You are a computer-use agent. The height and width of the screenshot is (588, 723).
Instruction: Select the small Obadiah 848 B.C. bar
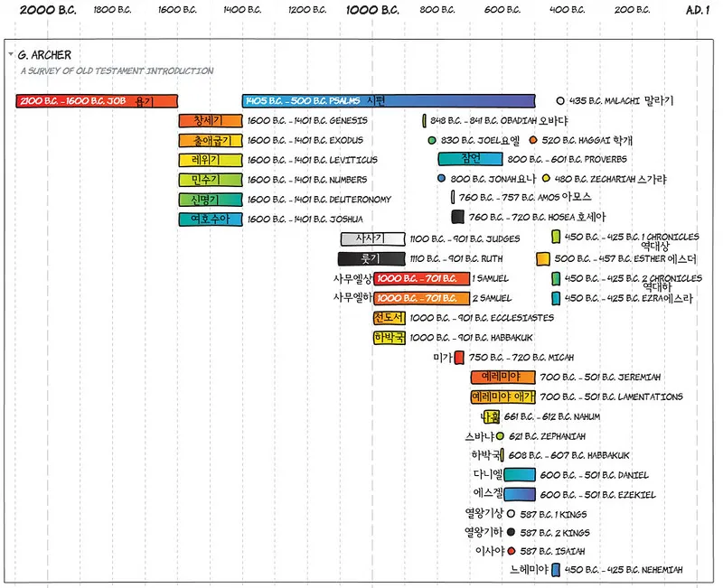[425, 121]
